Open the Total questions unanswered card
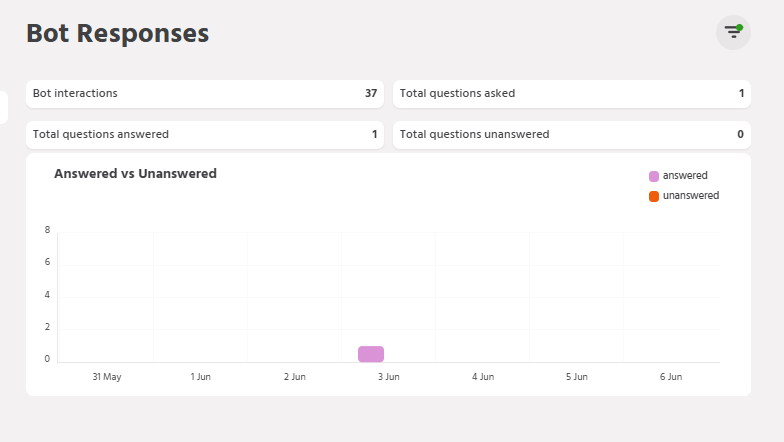The width and height of the screenshot is (784, 442). coord(571,135)
